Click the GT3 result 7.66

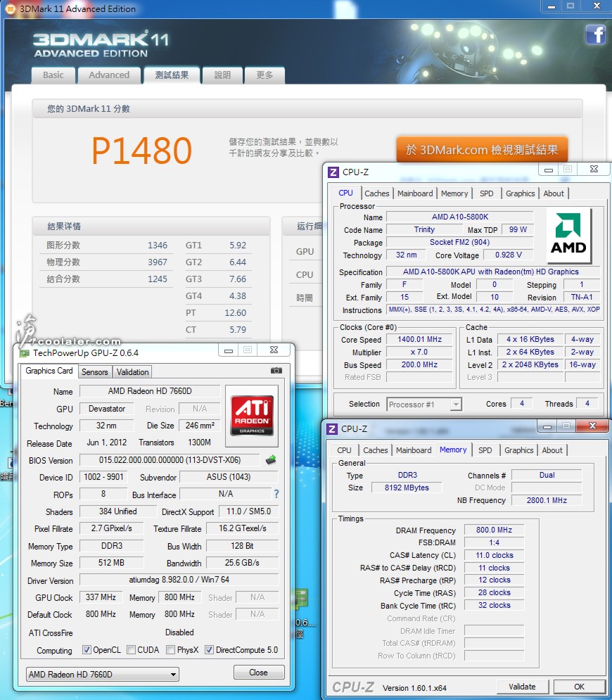click(238, 279)
